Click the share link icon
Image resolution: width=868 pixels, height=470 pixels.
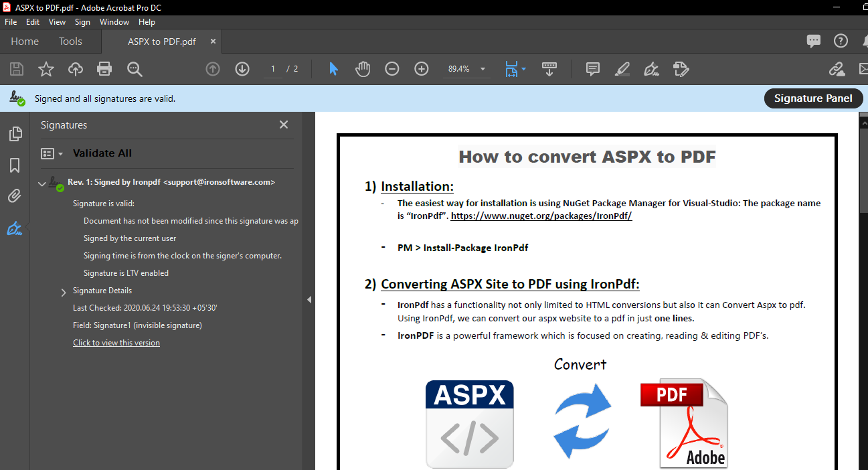click(837, 69)
